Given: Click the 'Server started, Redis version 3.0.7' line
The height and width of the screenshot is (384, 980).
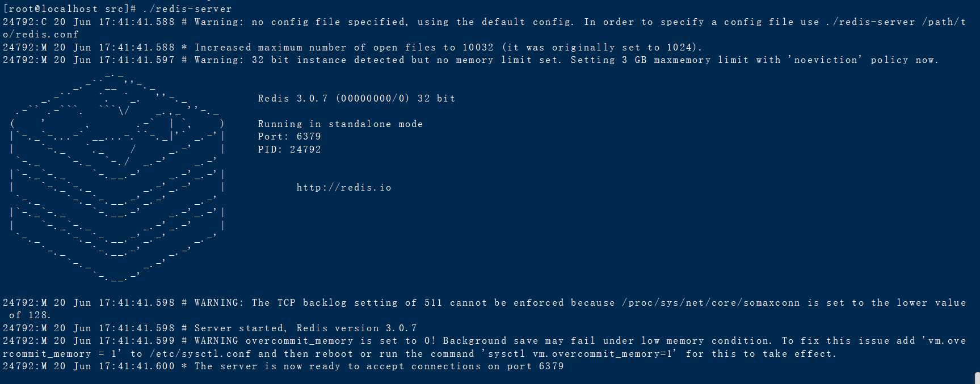Looking at the screenshot, I should [210, 328].
